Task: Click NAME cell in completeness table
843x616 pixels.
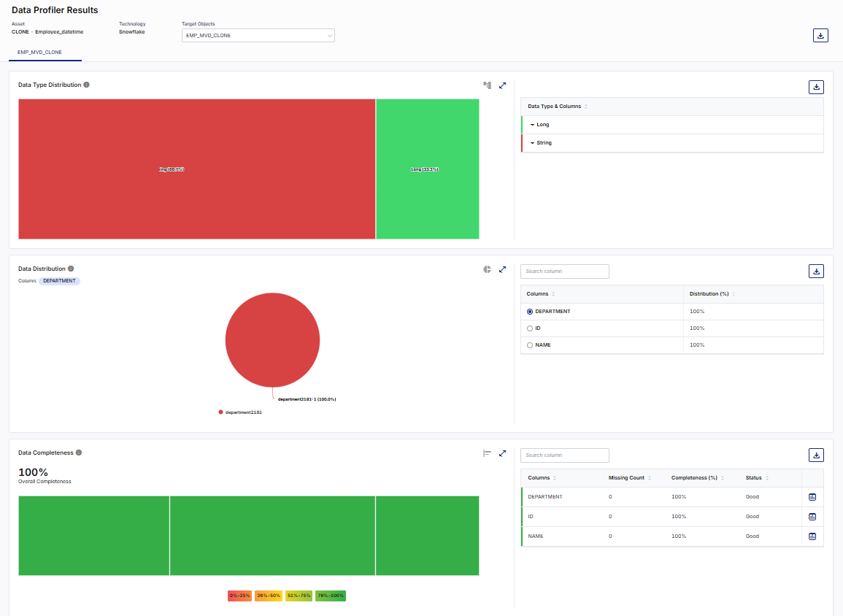Action: click(x=536, y=536)
